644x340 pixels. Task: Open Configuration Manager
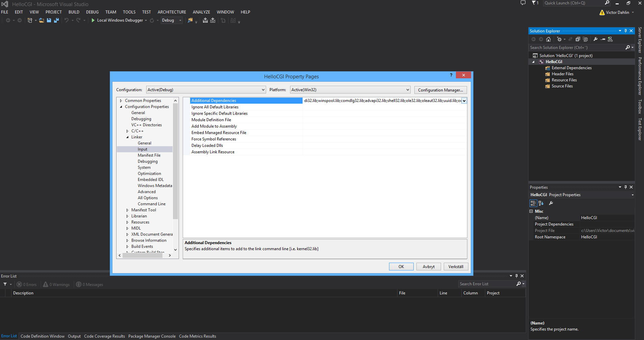(440, 90)
